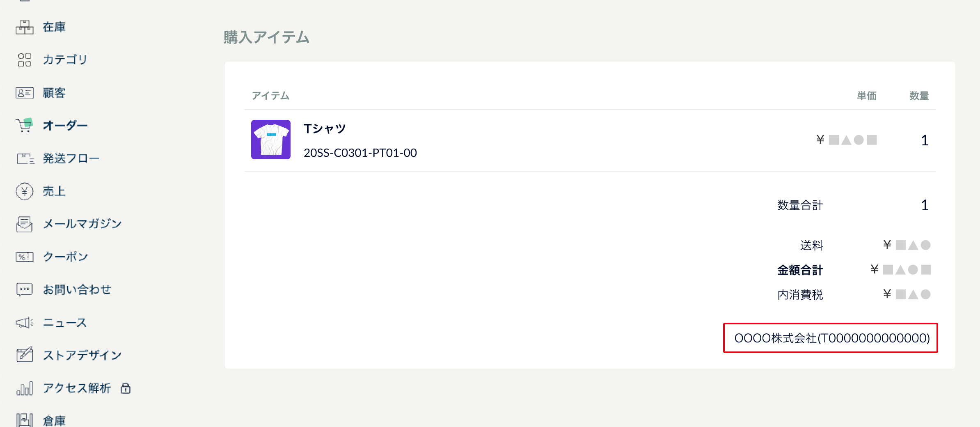
Task: Open the カテゴリ grid icon
Action: pyautogui.click(x=25, y=60)
